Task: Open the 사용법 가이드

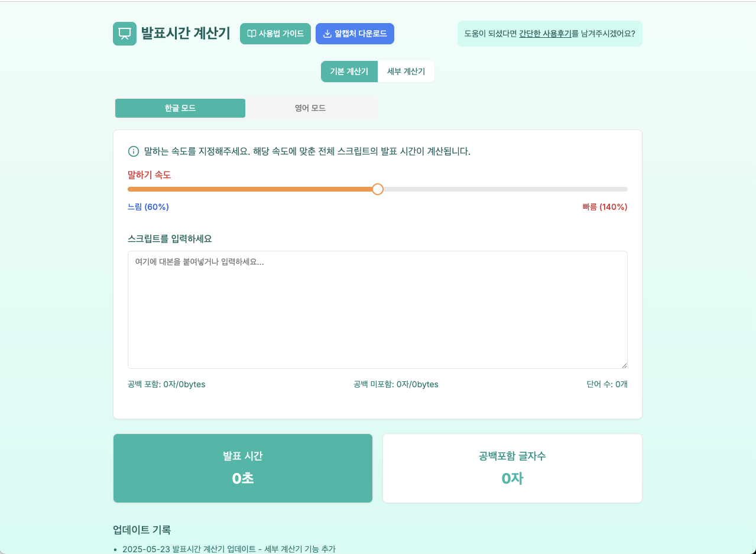Action: click(275, 34)
